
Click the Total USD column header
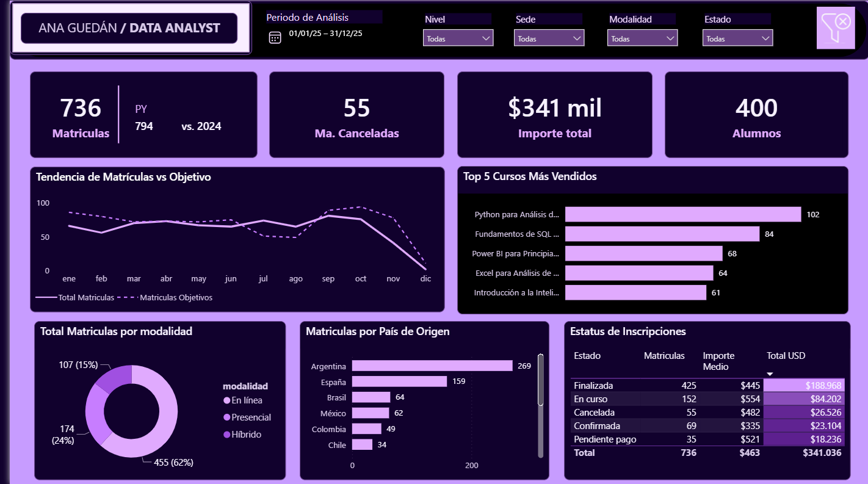pyautogui.click(x=787, y=356)
